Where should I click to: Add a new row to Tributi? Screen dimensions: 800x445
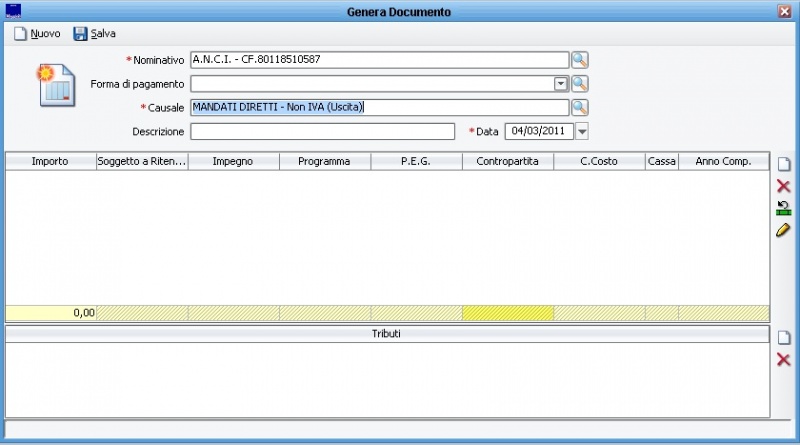[x=783, y=338]
